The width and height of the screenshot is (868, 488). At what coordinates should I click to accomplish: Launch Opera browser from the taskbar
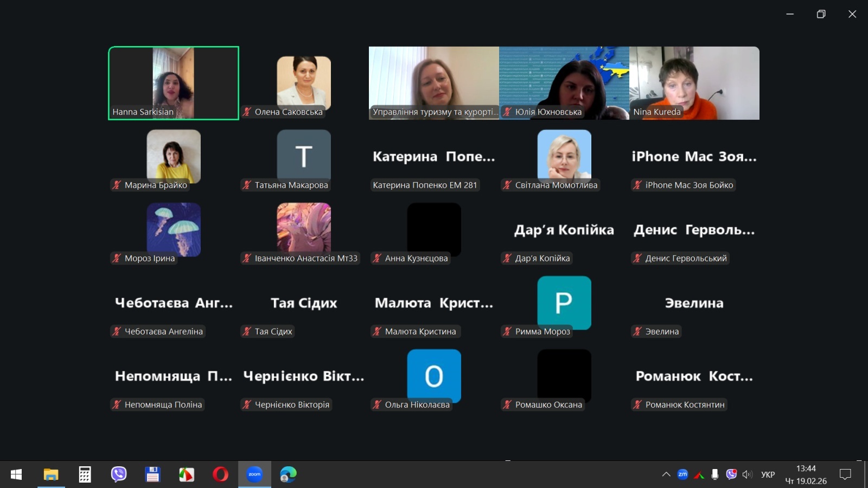coord(220,474)
